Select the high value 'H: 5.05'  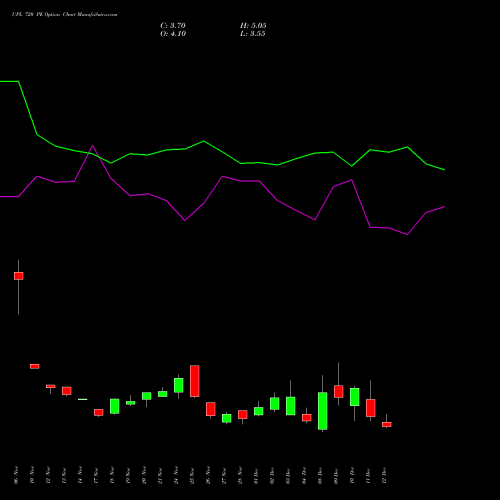(x=253, y=26)
